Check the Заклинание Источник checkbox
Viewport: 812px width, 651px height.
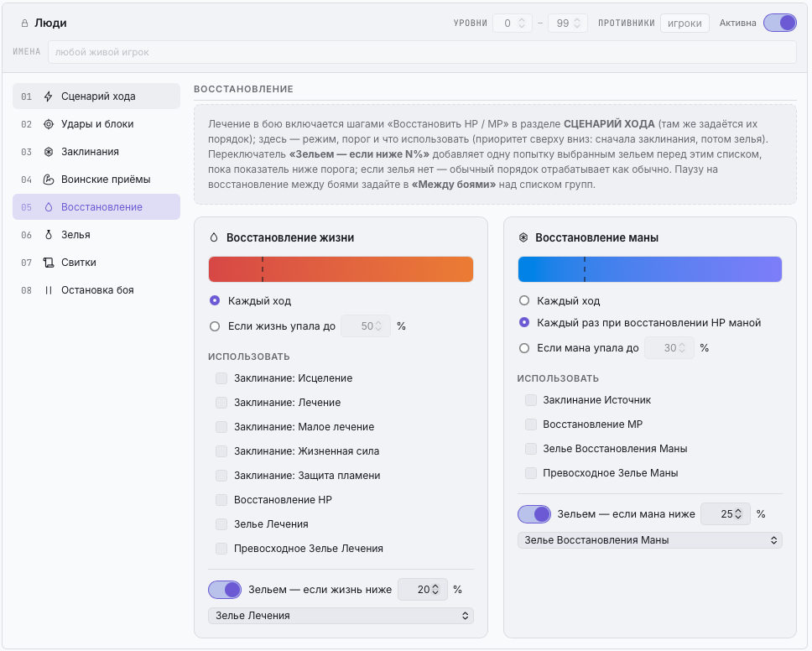[531, 400]
